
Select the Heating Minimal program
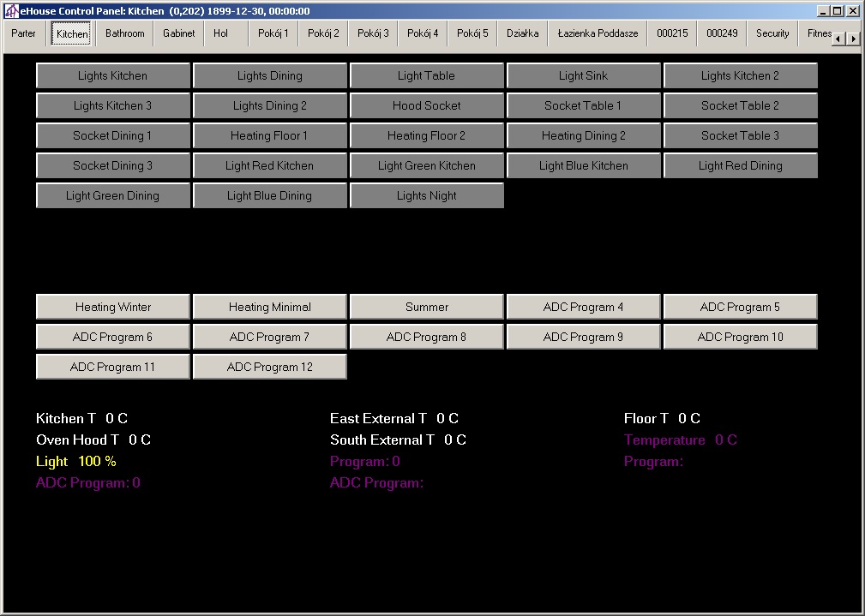[269, 307]
